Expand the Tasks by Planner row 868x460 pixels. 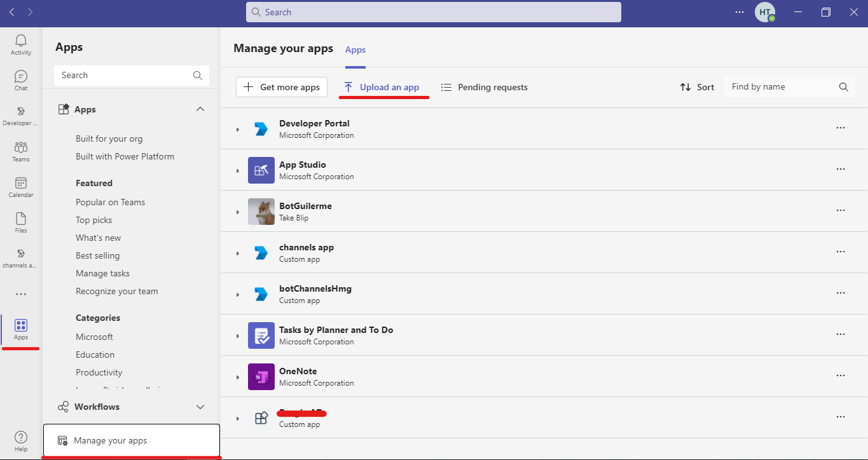[x=238, y=336]
